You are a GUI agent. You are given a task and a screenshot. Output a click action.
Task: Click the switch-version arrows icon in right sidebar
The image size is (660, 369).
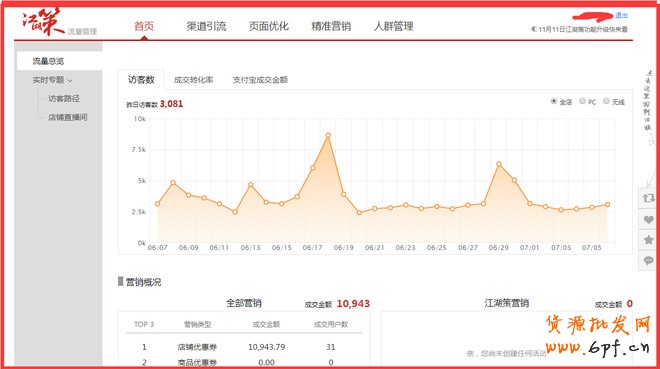click(649, 198)
